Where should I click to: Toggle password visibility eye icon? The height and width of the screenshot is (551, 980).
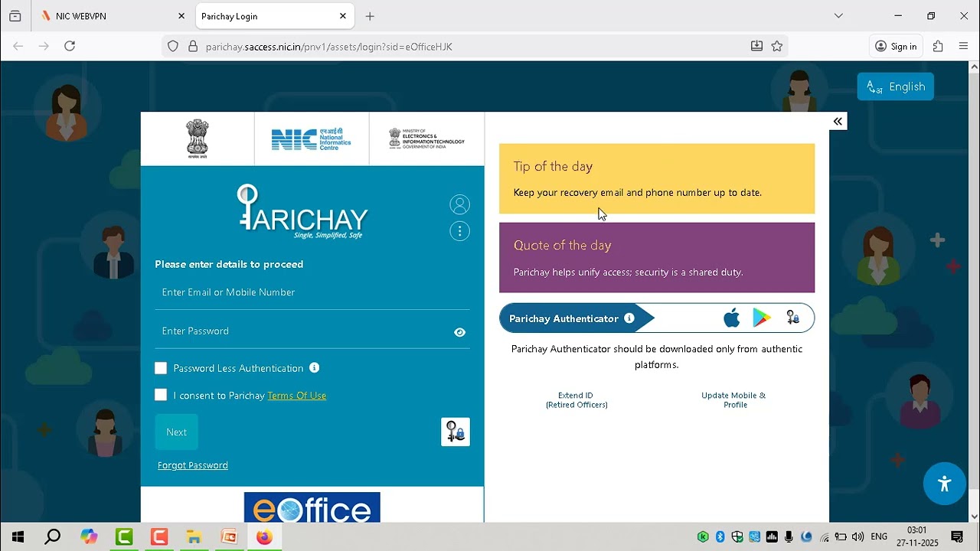point(459,332)
